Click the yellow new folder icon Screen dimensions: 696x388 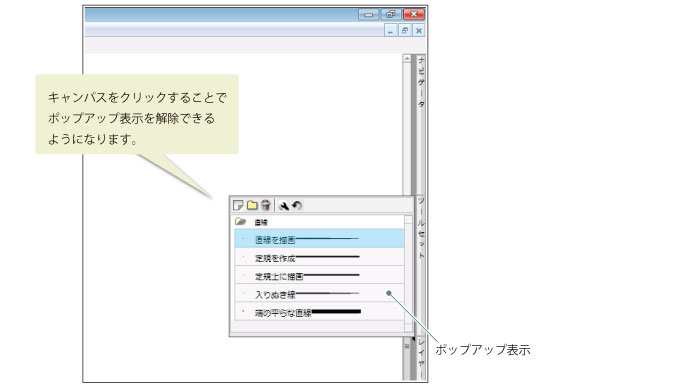(x=252, y=205)
